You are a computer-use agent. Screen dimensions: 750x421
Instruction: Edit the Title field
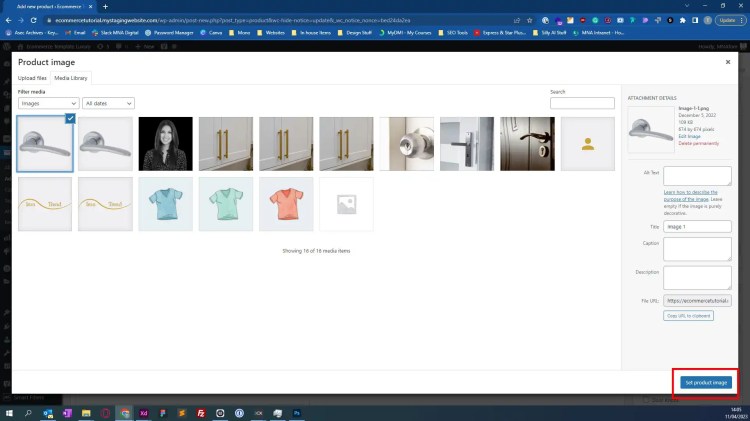tap(697, 226)
